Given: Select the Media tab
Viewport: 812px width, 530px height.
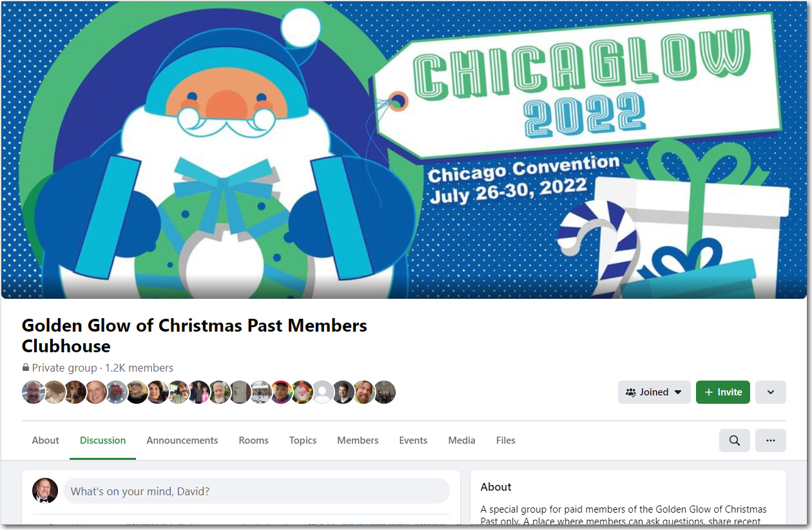Looking at the screenshot, I should (461, 440).
